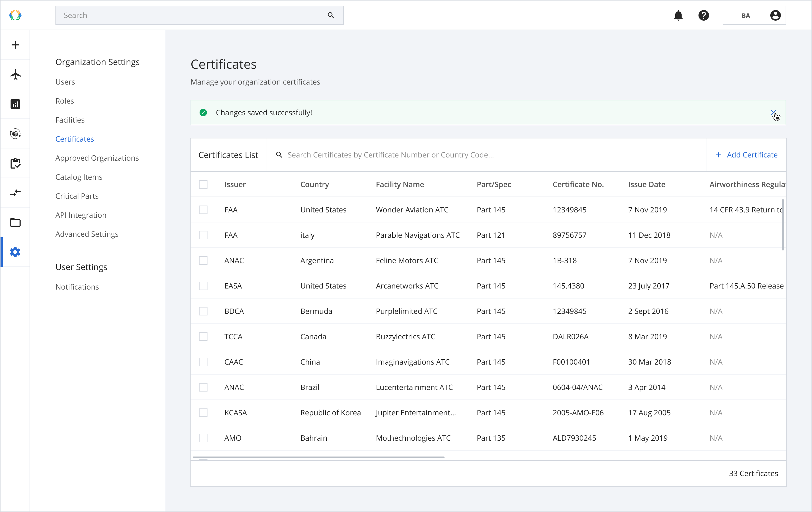Click the plus create icon in sidebar
The height and width of the screenshot is (512, 812).
[x=15, y=45]
